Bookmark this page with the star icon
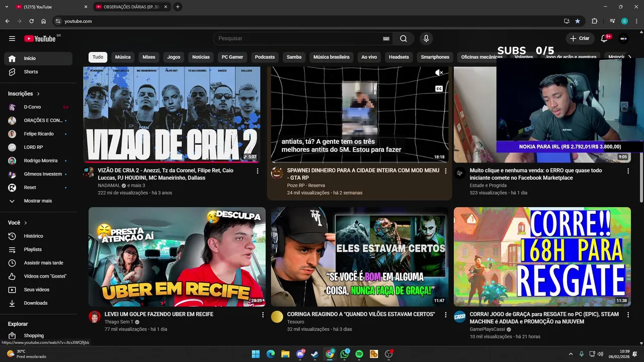The height and width of the screenshot is (362, 644). tap(578, 21)
